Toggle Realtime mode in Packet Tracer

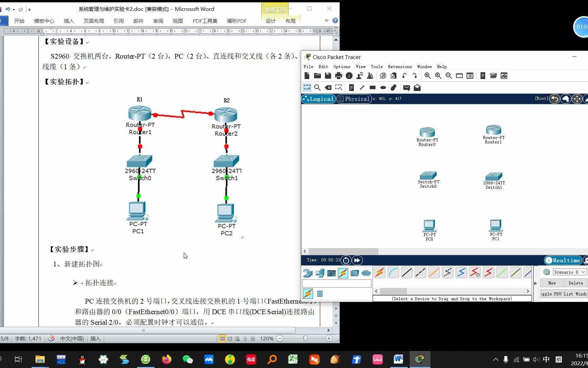pyautogui.click(x=563, y=260)
